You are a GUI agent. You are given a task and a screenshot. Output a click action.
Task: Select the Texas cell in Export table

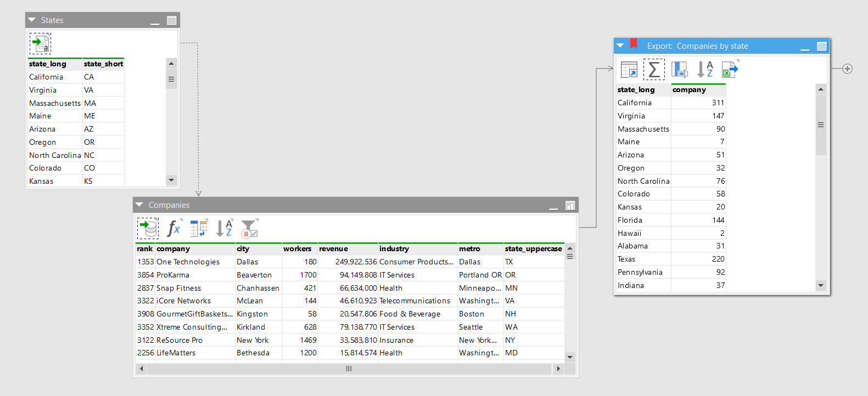click(x=643, y=259)
